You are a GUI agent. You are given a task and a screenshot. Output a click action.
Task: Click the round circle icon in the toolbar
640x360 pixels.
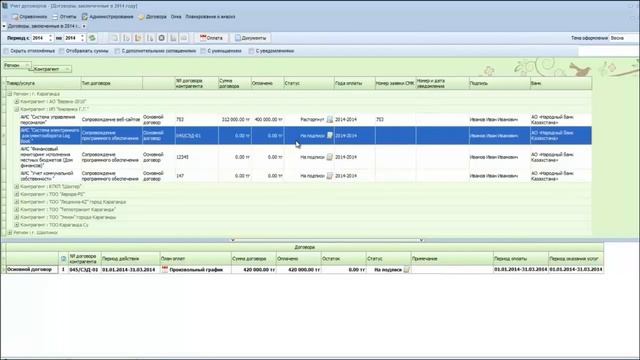coord(162,38)
